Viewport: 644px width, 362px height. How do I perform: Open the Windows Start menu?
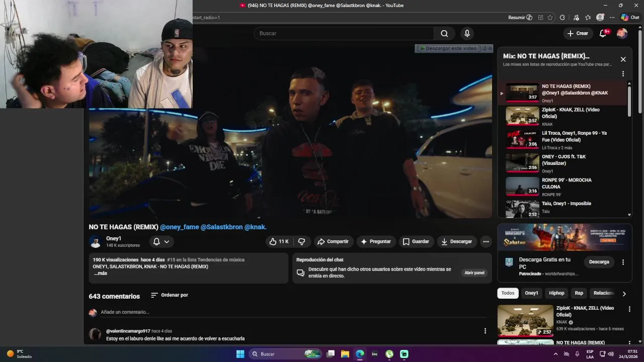pos(240,354)
